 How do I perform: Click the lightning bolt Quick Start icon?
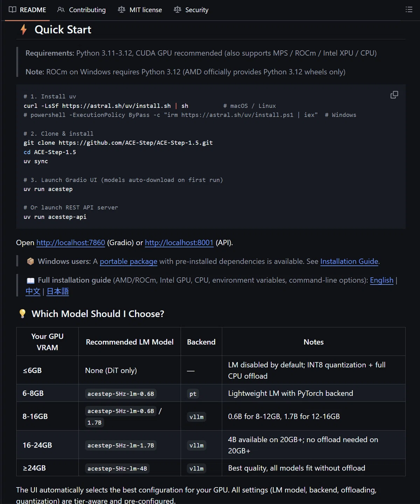pyautogui.click(x=23, y=29)
